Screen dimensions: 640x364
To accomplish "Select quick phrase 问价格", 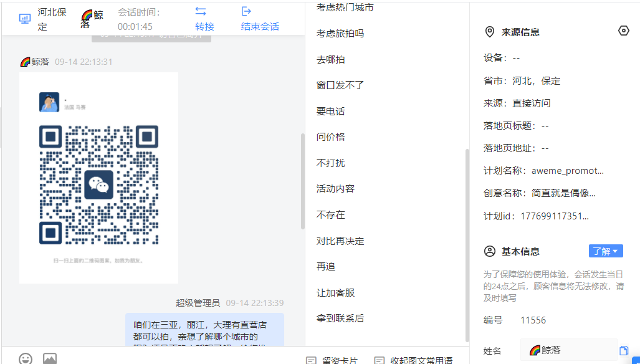I will (331, 136).
